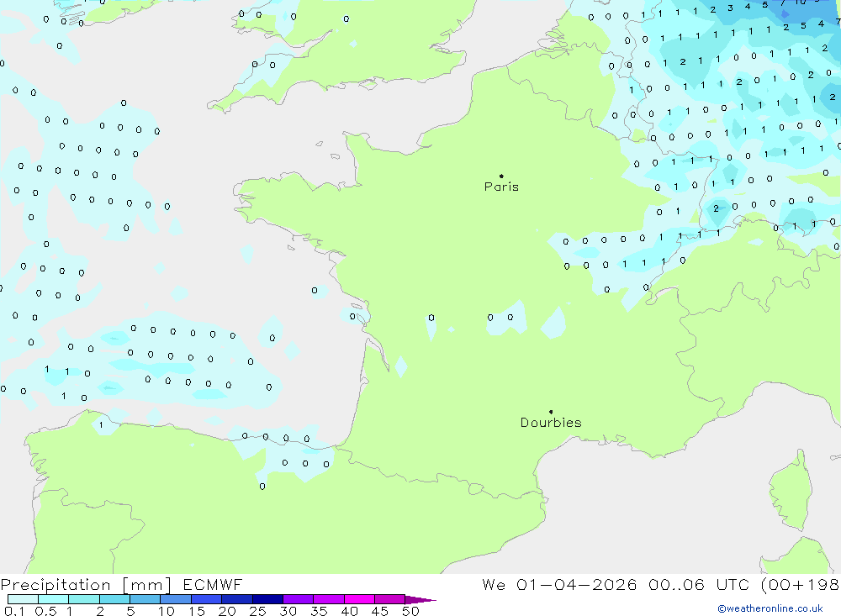
Task: Click the legend value label '35'
Action: point(319,611)
